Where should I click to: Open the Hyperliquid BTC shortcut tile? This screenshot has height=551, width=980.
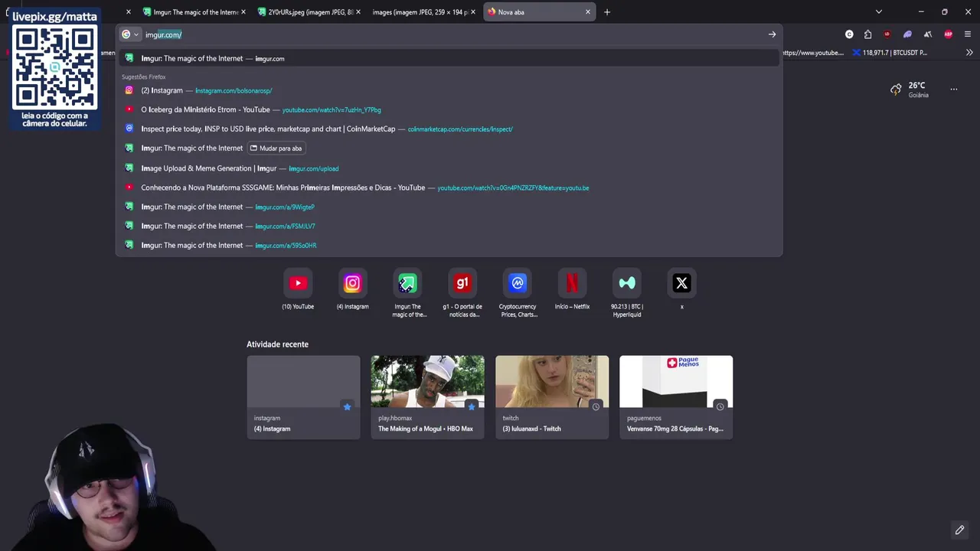point(627,292)
